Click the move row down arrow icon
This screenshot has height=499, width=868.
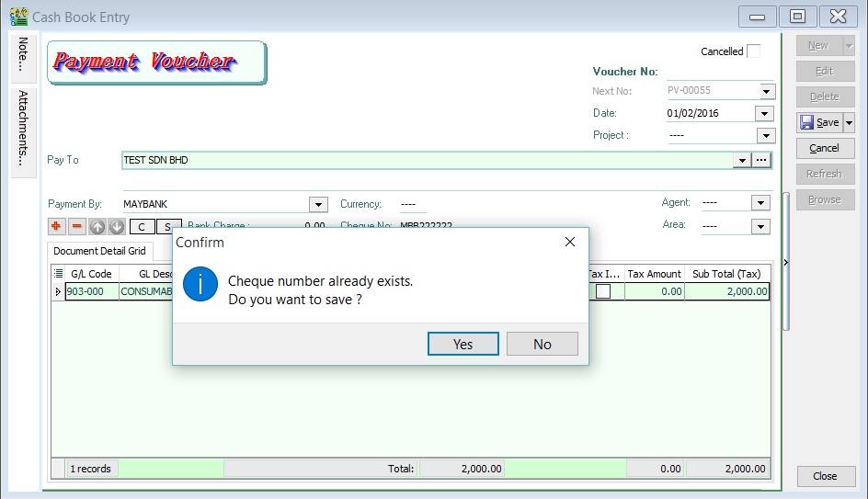tap(117, 226)
